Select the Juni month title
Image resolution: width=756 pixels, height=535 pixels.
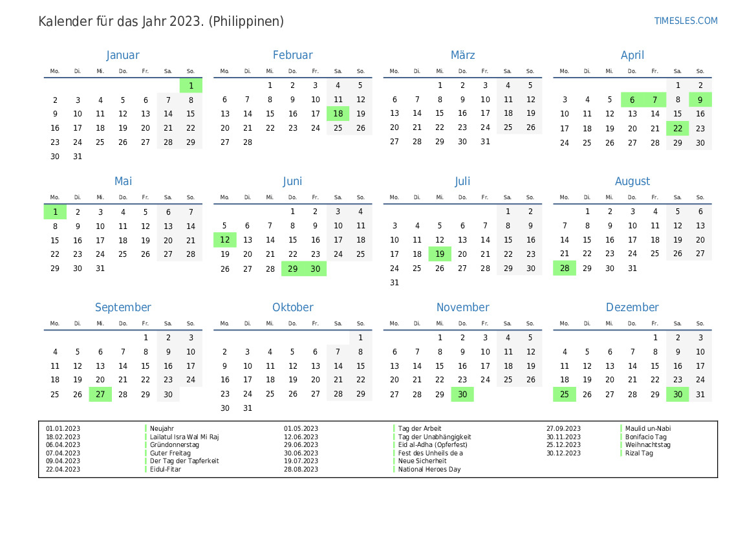[x=292, y=182]
